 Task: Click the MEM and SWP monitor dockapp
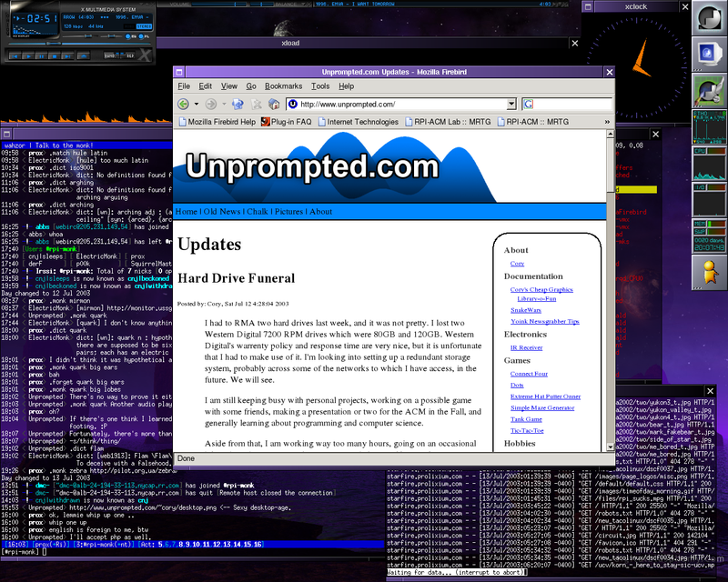710,235
